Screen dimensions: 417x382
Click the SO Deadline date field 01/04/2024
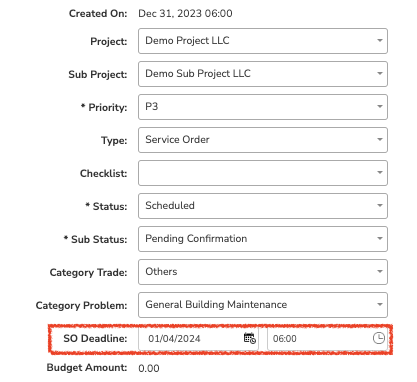click(x=199, y=338)
